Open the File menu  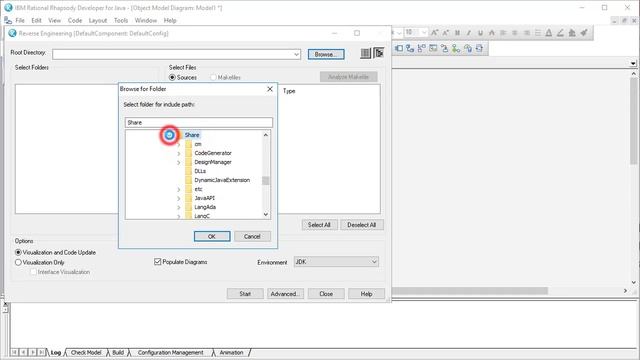[20, 20]
